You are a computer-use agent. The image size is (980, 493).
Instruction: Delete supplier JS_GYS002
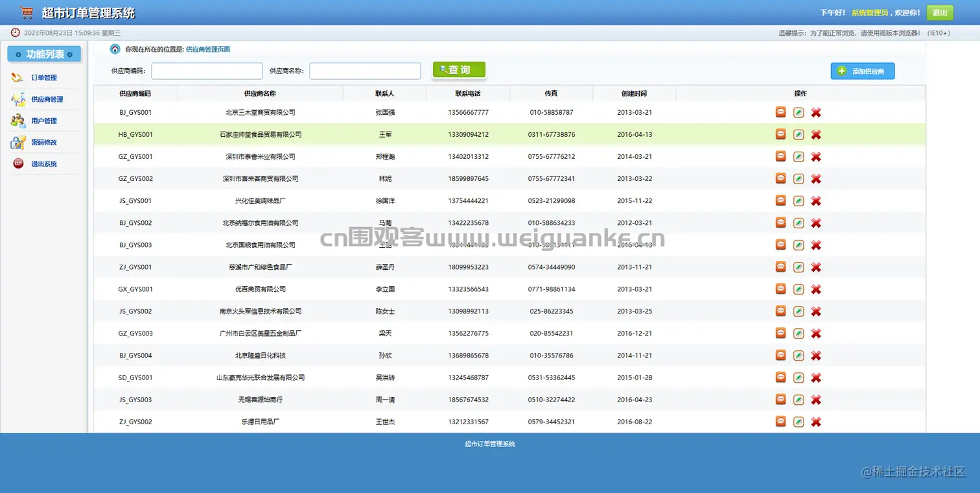(x=816, y=311)
